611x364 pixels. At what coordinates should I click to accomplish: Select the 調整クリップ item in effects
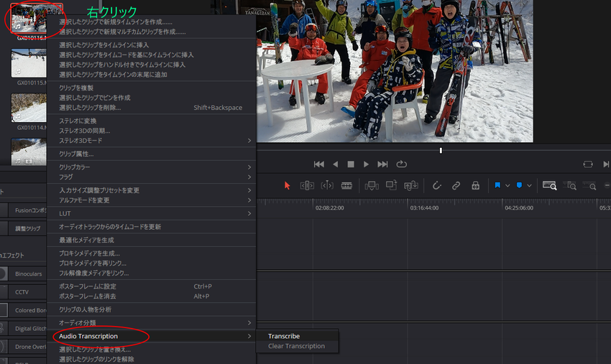(x=24, y=228)
